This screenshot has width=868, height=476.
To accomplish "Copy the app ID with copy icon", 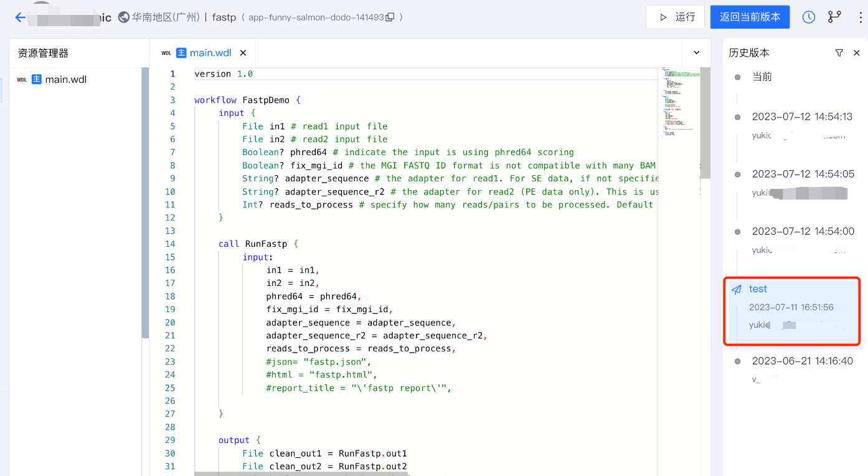I will (390, 17).
